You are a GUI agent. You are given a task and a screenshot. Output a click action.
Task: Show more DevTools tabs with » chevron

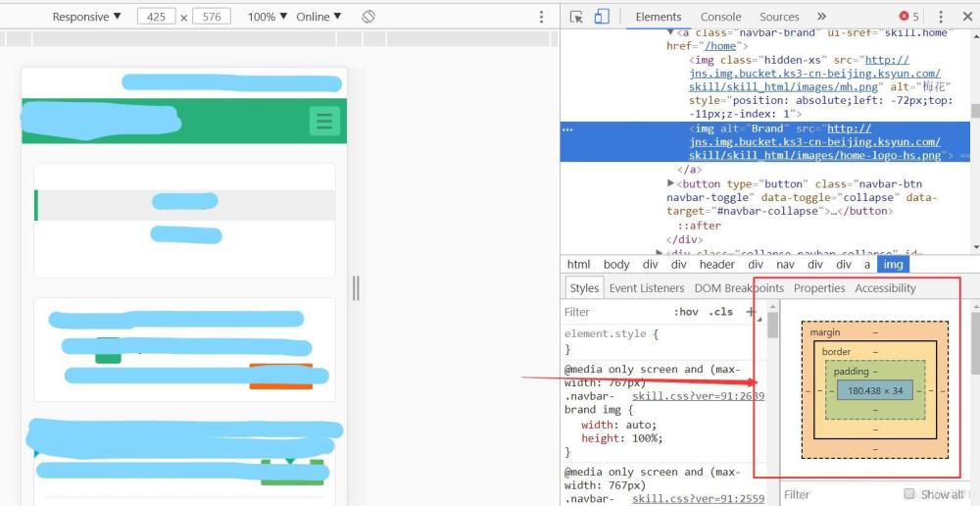point(821,17)
